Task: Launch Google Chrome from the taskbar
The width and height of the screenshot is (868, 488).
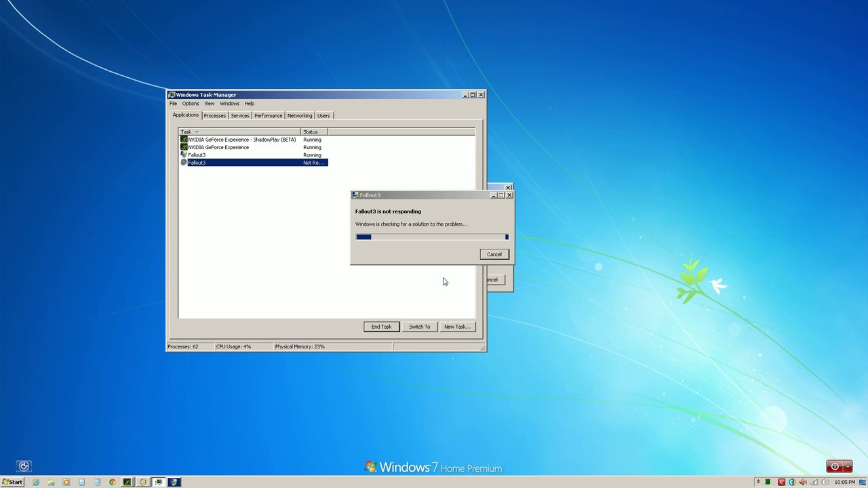Action: 113,482
